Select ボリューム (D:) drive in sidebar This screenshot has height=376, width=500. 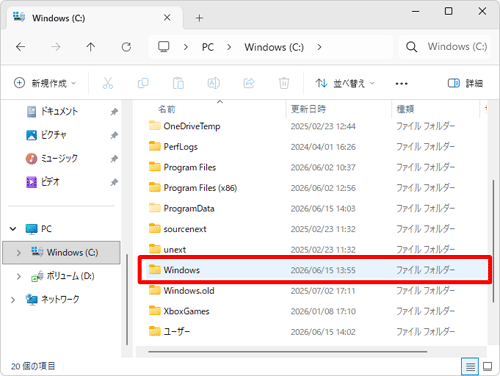[x=63, y=276]
